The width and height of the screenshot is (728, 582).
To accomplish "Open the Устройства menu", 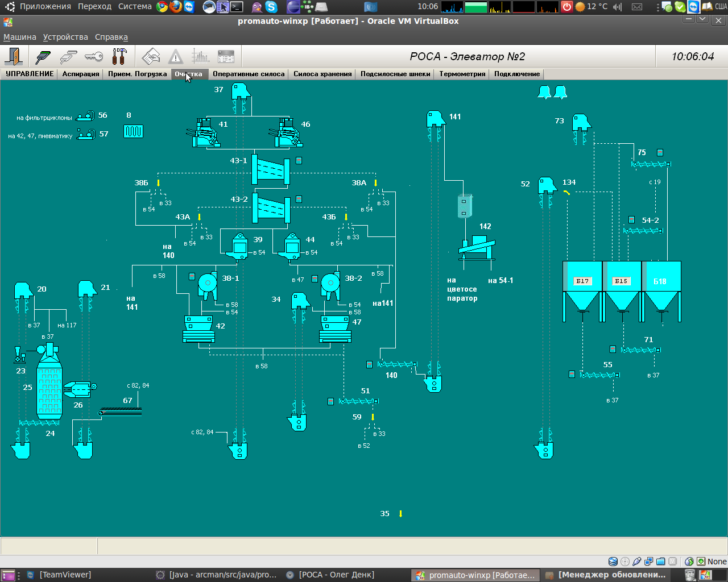I will 65,37.
